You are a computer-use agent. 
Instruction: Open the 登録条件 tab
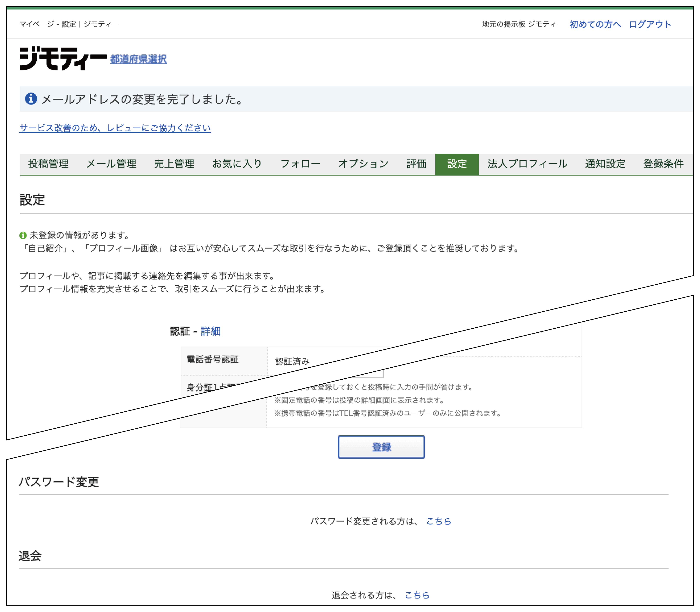tap(663, 164)
